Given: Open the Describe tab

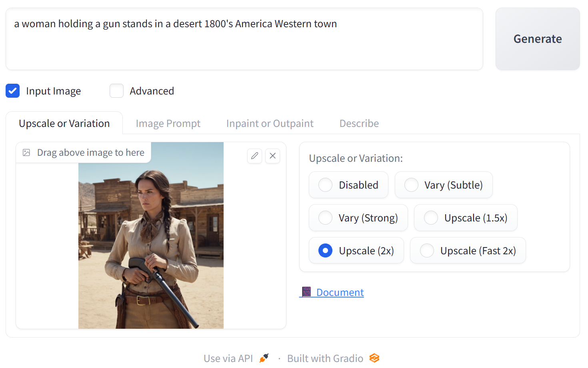Looking at the screenshot, I should point(359,123).
